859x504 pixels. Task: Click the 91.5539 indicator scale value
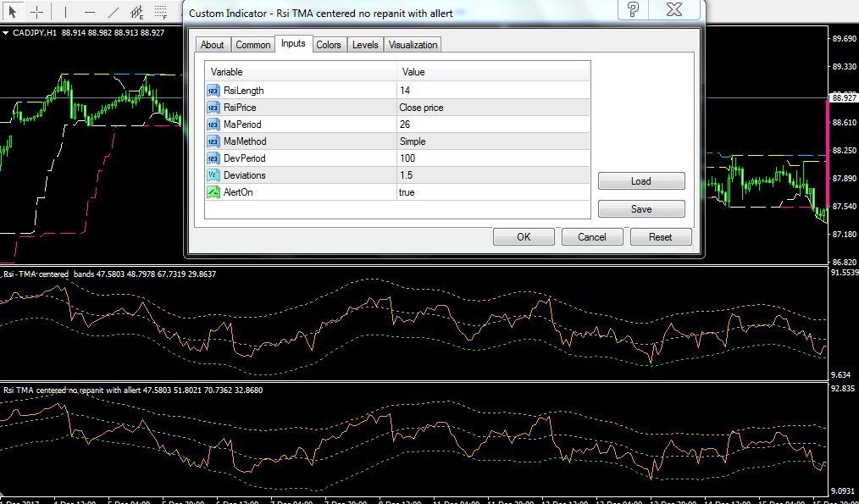tap(845, 272)
